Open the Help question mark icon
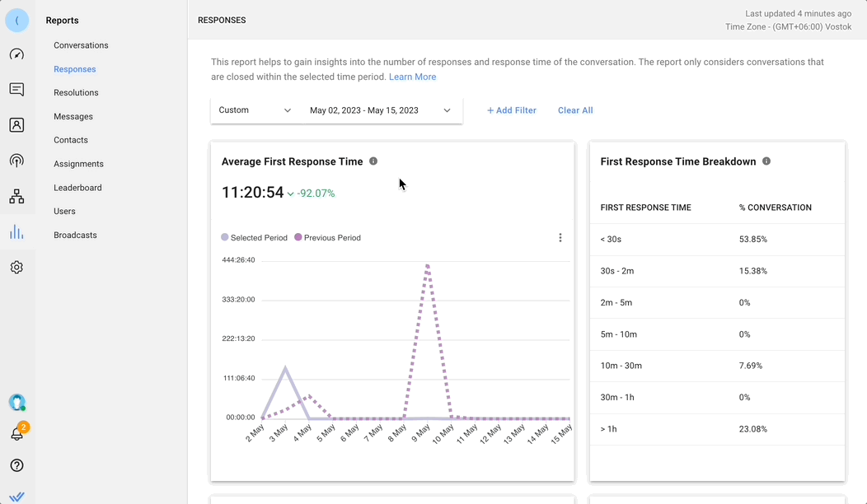867x504 pixels. click(16, 465)
